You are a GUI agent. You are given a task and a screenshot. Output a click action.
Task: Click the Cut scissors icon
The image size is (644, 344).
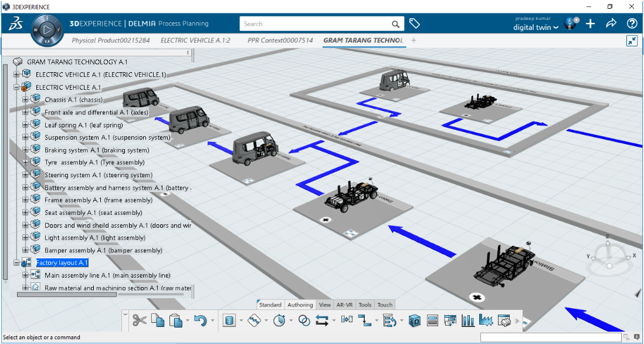140,320
